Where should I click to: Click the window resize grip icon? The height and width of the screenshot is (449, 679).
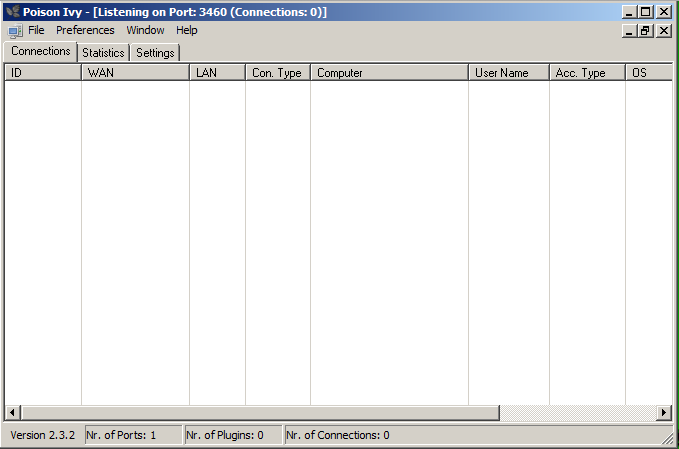(668, 439)
